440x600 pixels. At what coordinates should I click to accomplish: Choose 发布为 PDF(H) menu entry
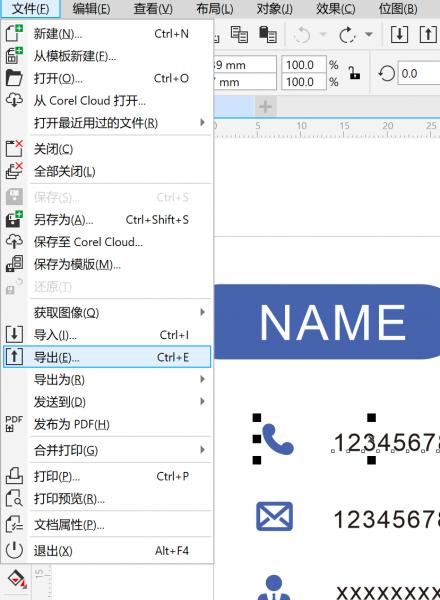click(107, 424)
